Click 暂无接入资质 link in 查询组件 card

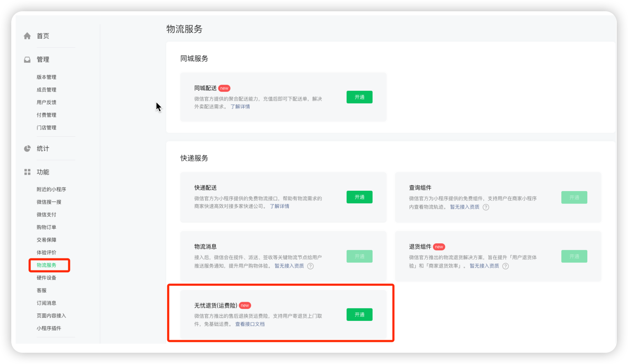coord(464,207)
